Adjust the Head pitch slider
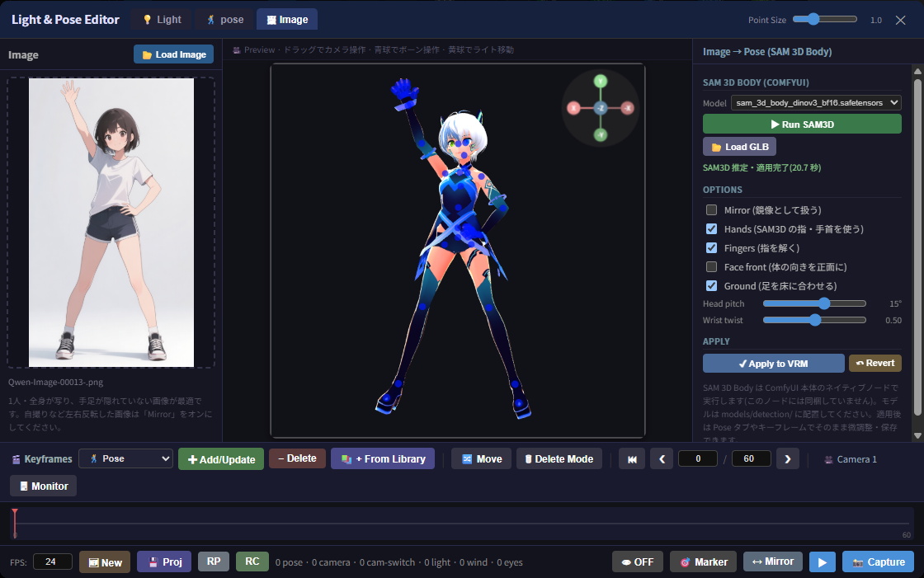This screenshot has width=924, height=578. pos(814,303)
